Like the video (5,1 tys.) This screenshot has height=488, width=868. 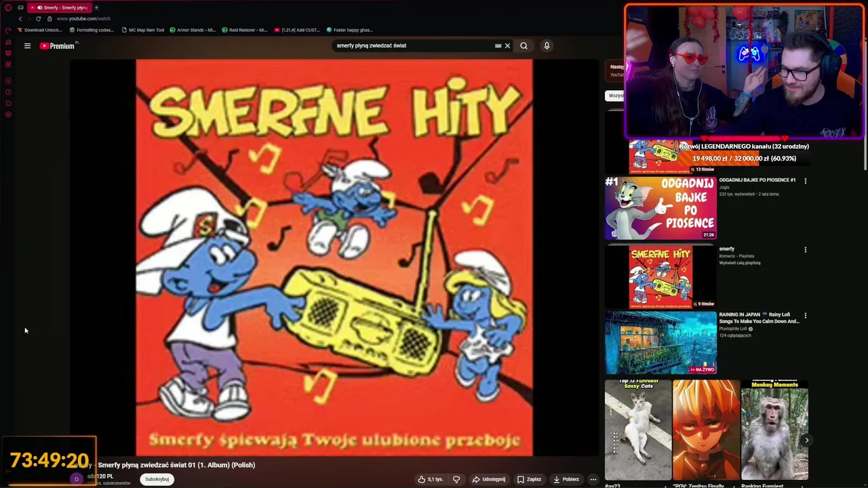pos(431,479)
